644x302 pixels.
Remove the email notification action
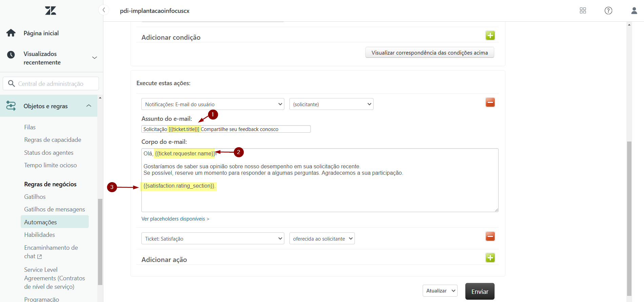pyautogui.click(x=490, y=102)
